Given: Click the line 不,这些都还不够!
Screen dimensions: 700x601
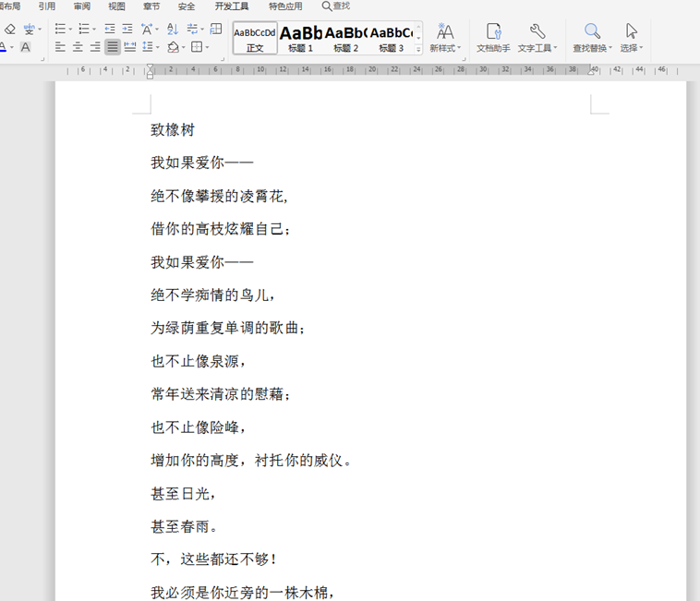Looking at the screenshot, I should (213, 559).
